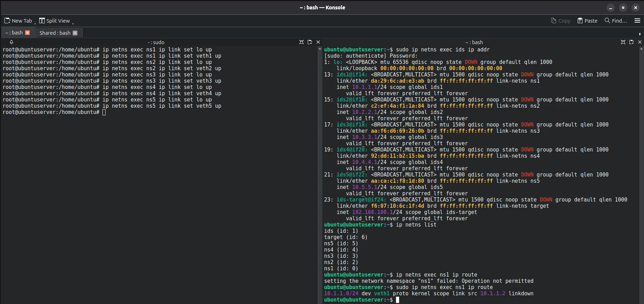644x304 pixels.
Task: Close the '- : sudo' split pane
Action: [318, 42]
